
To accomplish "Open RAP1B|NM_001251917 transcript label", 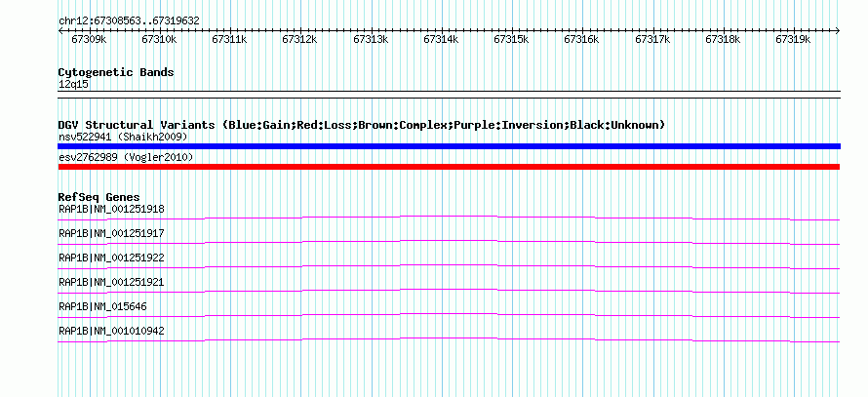I will 111,234.
